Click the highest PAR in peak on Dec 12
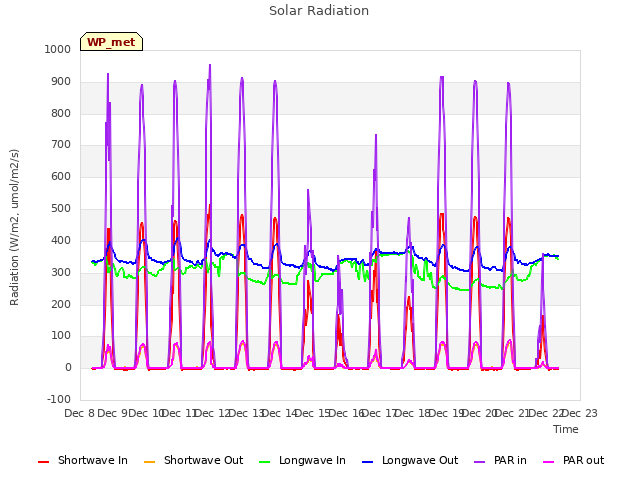The image size is (640, 480). (x=210, y=65)
